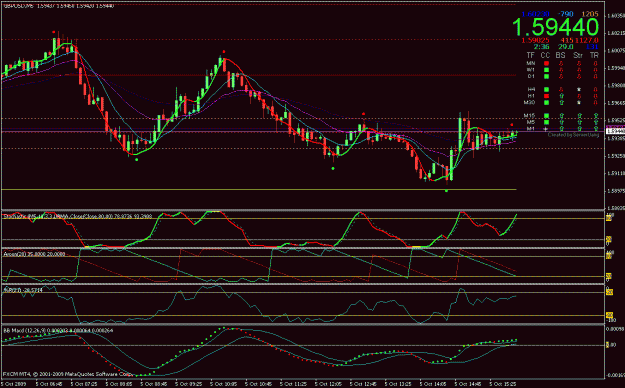Click the FXCM MT4 MetaQuotes copyright text
Viewport: 625px width, 388px height.
[68, 374]
